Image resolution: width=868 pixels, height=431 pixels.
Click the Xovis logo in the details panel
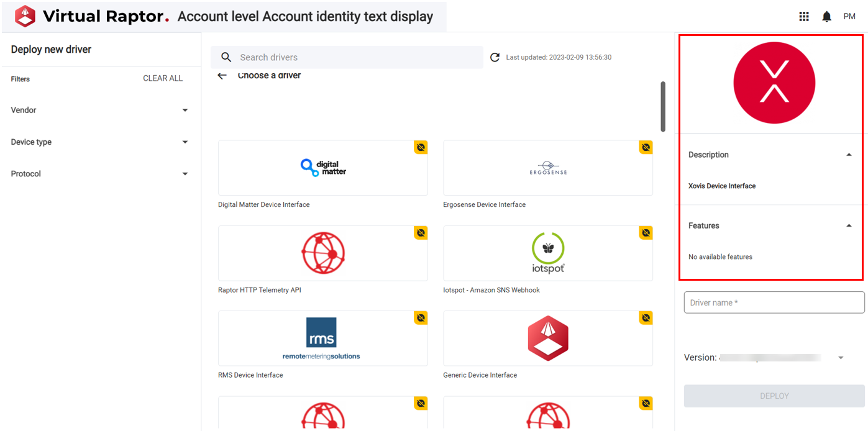pyautogui.click(x=774, y=82)
